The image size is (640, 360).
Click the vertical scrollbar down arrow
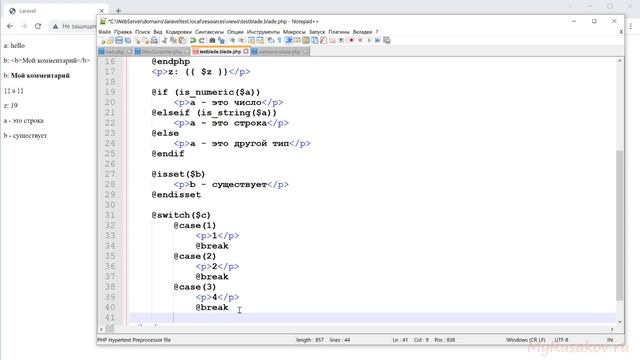click(620, 322)
